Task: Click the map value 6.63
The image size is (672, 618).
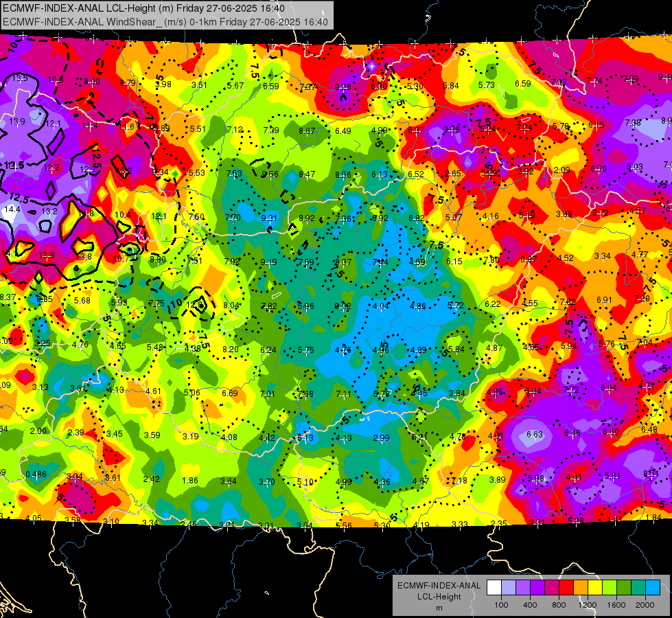Action: pyautogui.click(x=535, y=435)
